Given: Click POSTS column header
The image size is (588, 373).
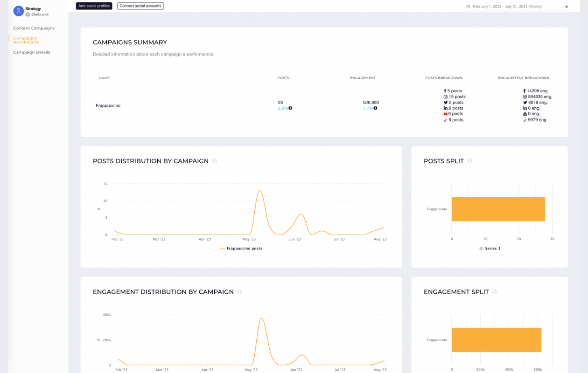Looking at the screenshot, I should (x=283, y=78).
